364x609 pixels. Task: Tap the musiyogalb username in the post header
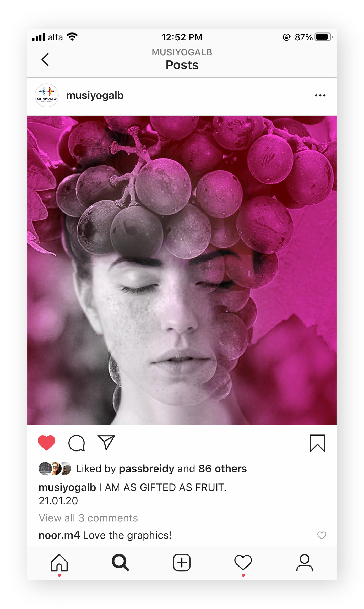[x=95, y=96]
